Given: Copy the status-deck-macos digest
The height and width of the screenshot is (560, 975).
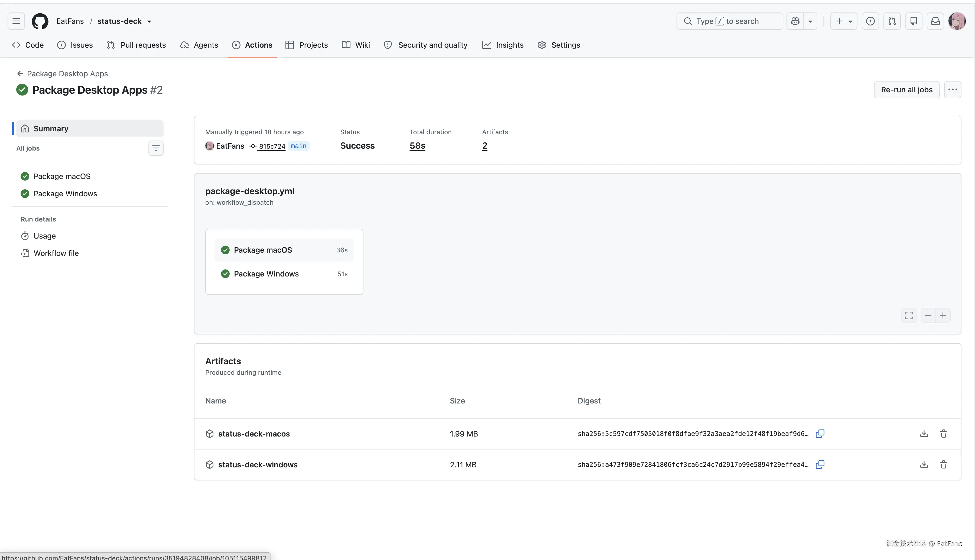Looking at the screenshot, I should [820, 434].
